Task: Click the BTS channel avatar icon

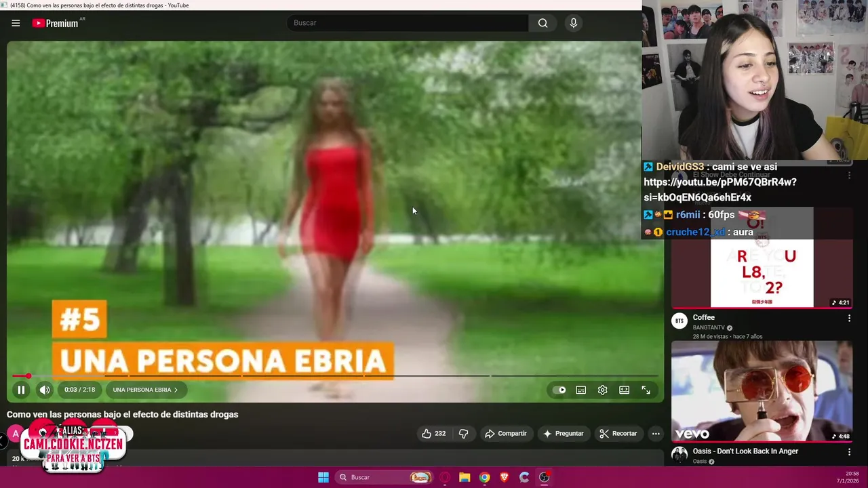Action: coord(679,321)
